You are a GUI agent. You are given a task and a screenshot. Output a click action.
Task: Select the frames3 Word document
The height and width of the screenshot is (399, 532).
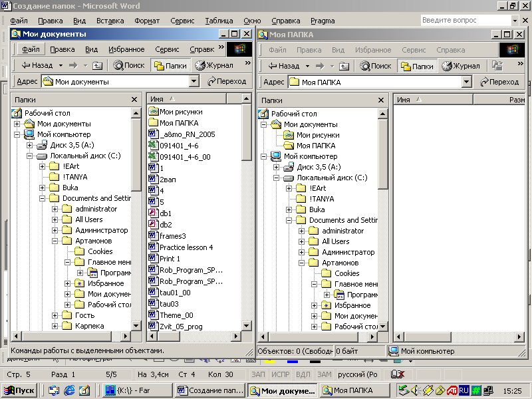tap(168, 236)
